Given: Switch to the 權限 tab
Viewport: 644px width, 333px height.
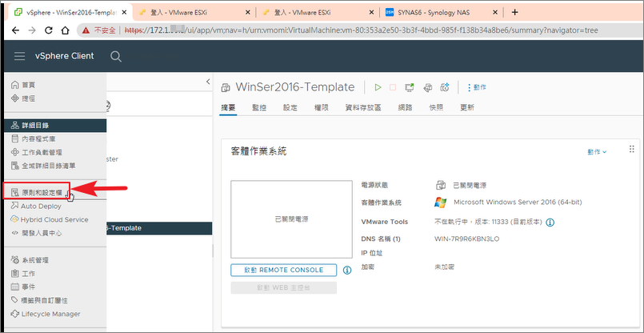Looking at the screenshot, I should click(321, 108).
